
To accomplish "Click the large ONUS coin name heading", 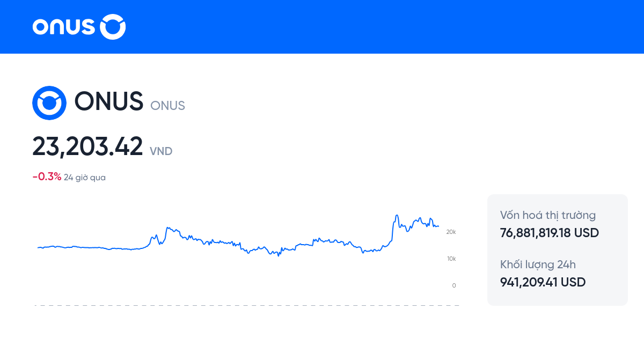I will [x=109, y=101].
